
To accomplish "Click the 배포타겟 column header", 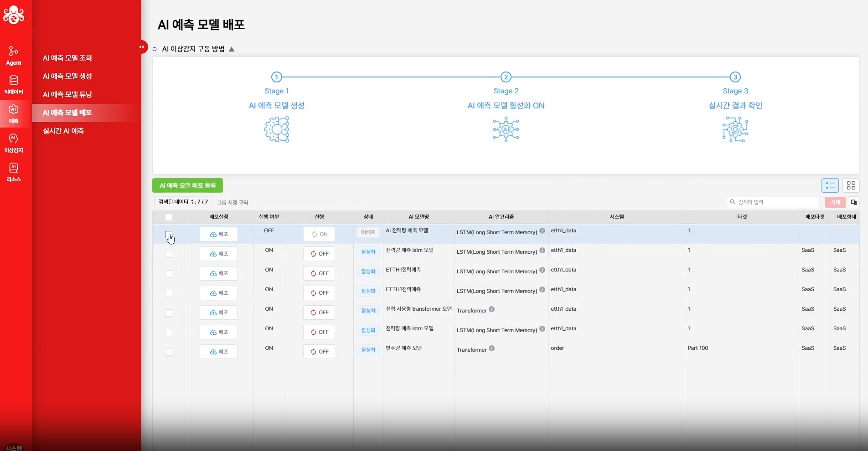I will (x=815, y=217).
